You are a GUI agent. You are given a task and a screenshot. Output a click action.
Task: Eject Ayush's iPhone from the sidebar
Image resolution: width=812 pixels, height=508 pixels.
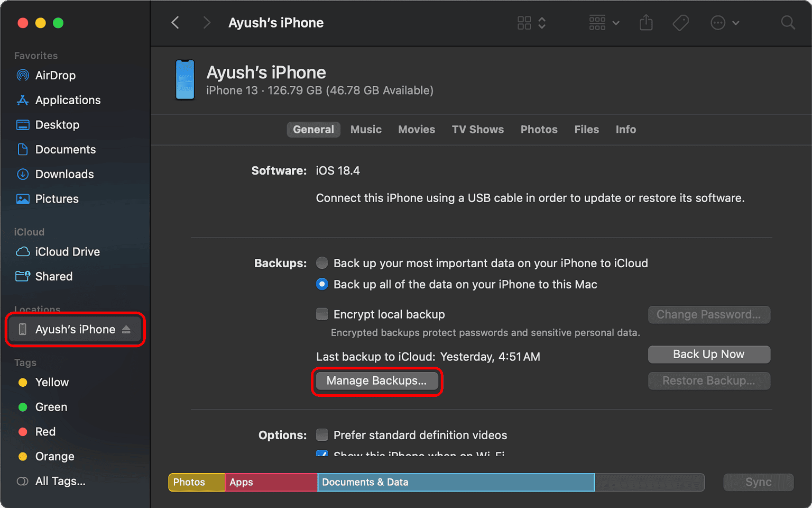(x=126, y=329)
